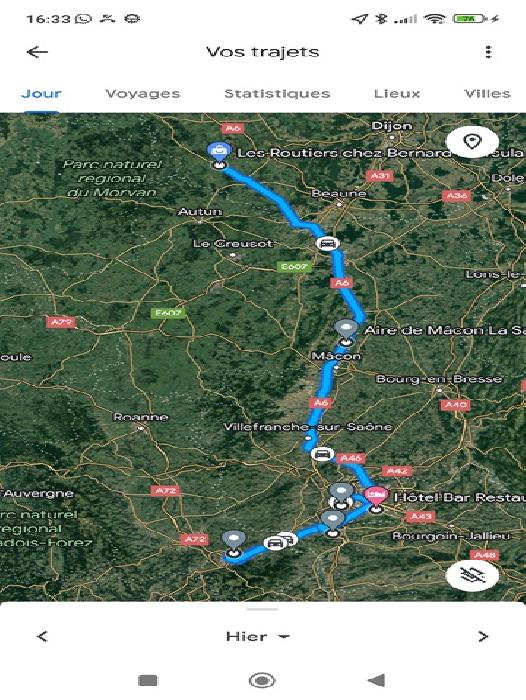Open the Villes tab

(x=487, y=94)
